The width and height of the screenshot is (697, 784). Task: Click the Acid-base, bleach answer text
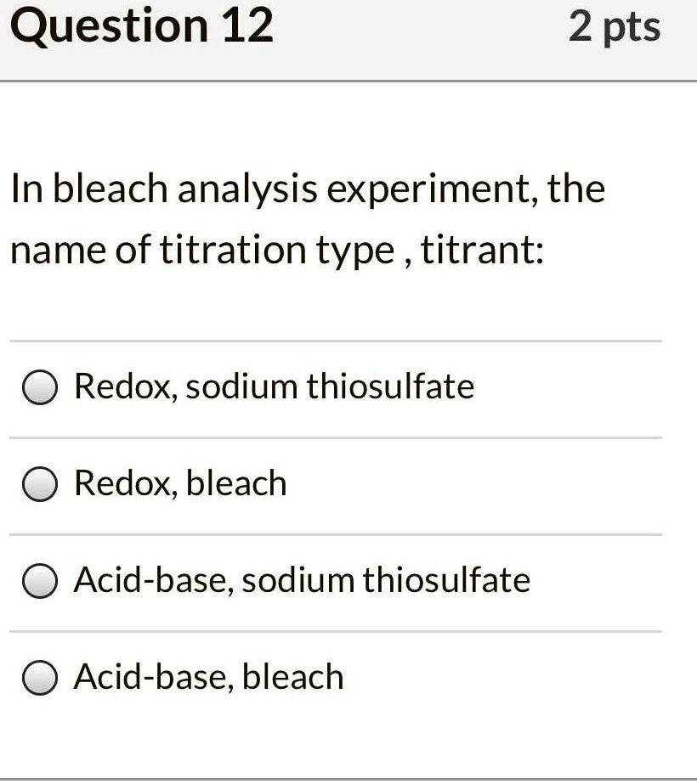coord(208,677)
